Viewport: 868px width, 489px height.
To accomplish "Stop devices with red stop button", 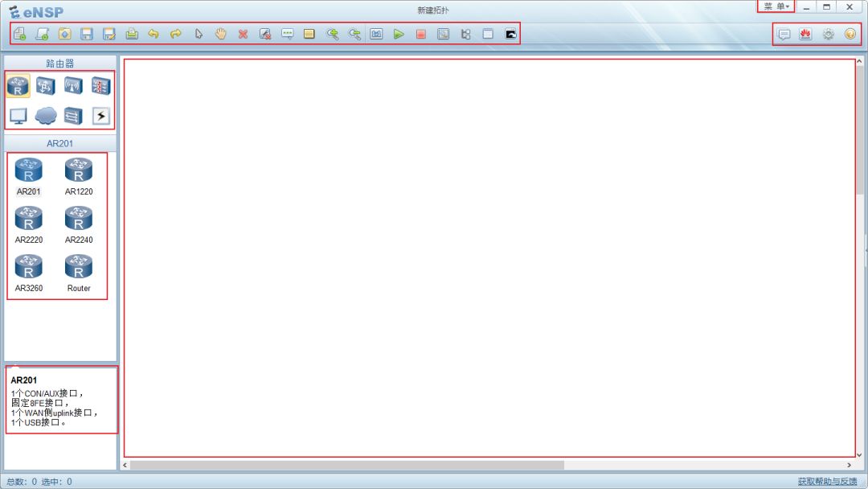I will tap(420, 34).
